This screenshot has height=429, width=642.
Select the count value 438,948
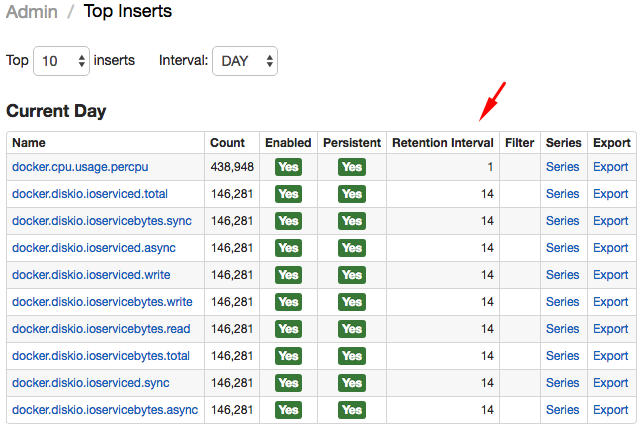(232, 167)
